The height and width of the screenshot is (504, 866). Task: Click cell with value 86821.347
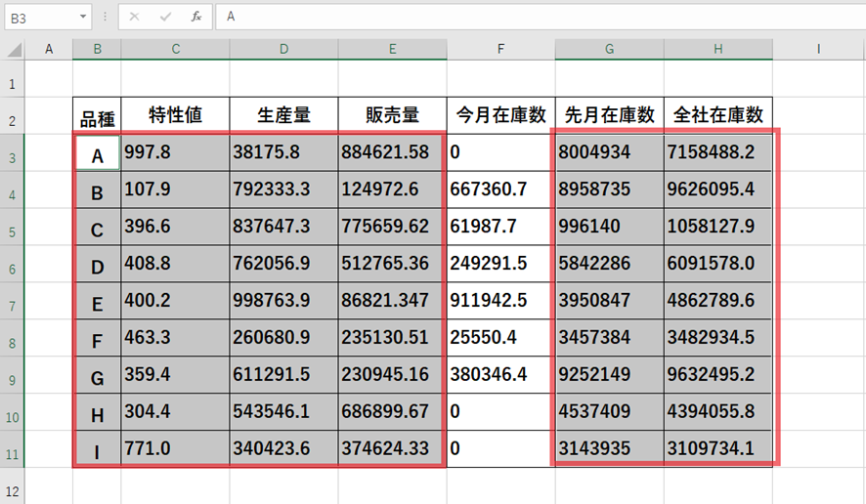tap(392, 301)
